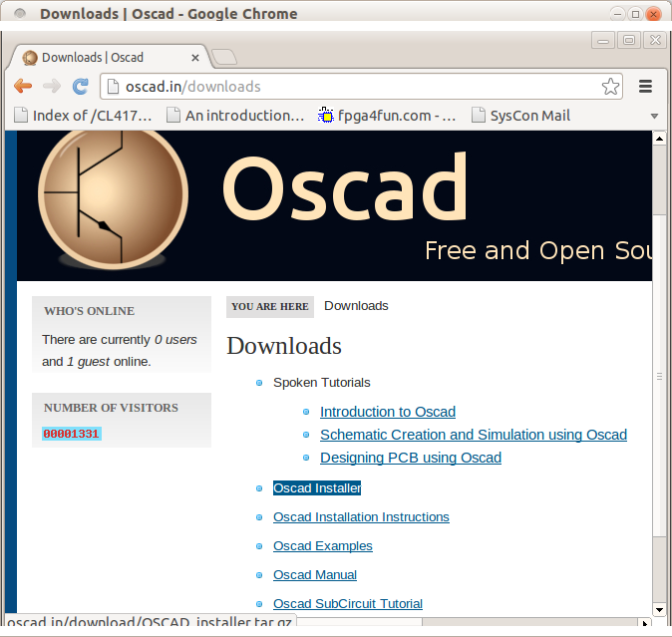This screenshot has width=672, height=637.
Task: Click the WHO'S ONLINE heading
Action: pyautogui.click(x=89, y=311)
